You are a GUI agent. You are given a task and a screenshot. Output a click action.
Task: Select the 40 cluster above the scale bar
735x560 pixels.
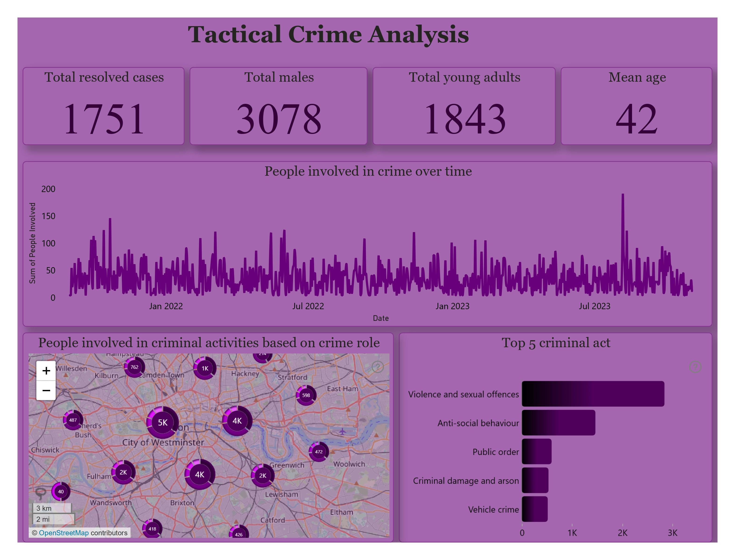point(61,492)
